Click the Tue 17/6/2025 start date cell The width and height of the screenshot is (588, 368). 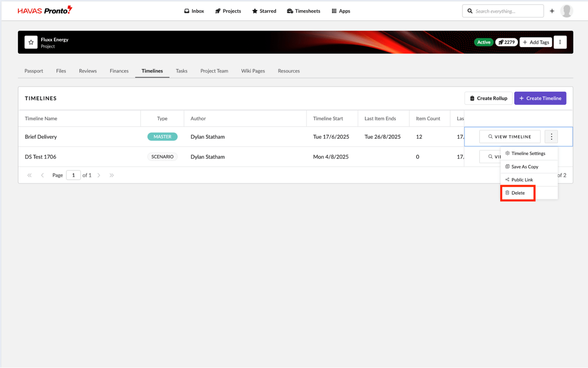pos(331,137)
